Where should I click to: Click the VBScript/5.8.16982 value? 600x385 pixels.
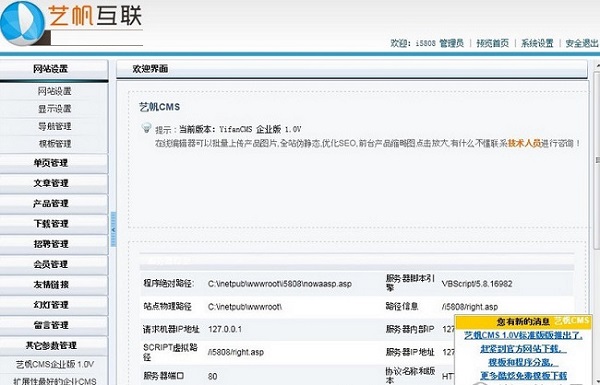point(477,284)
